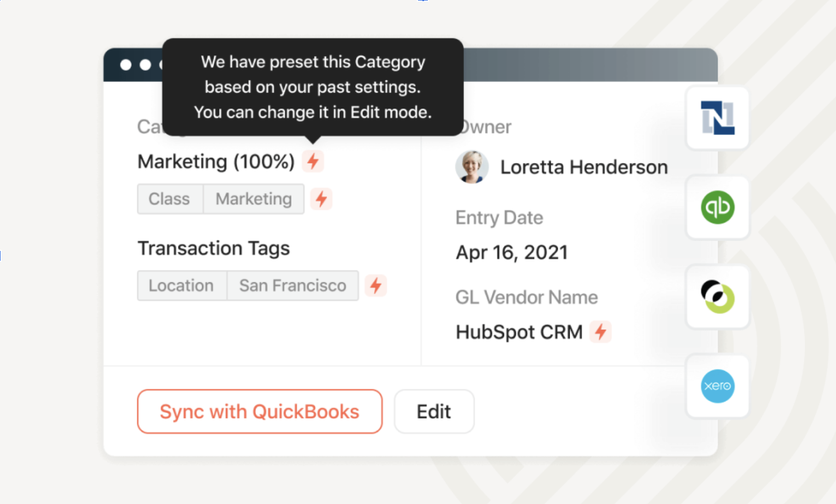The image size is (836, 504).
Task: Open Loretta Henderson's profile photo
Action: (472, 167)
